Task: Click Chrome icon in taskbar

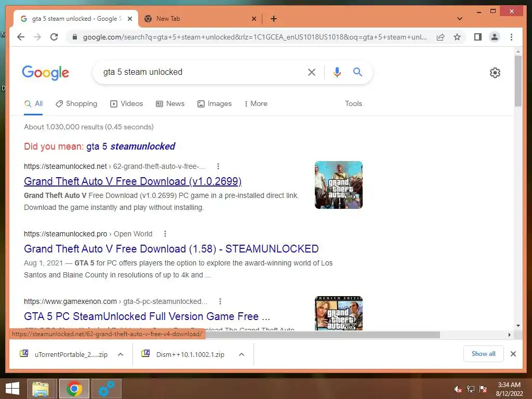Action: pos(74,389)
